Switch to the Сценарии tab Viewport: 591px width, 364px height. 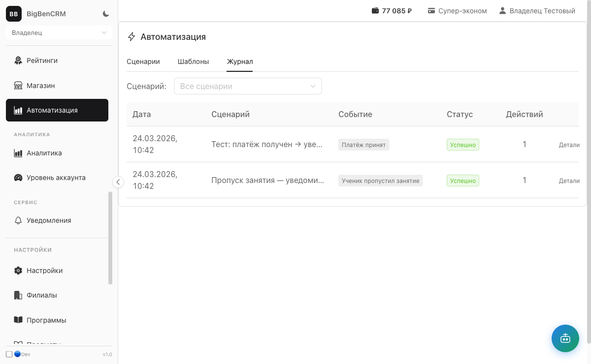pos(143,61)
